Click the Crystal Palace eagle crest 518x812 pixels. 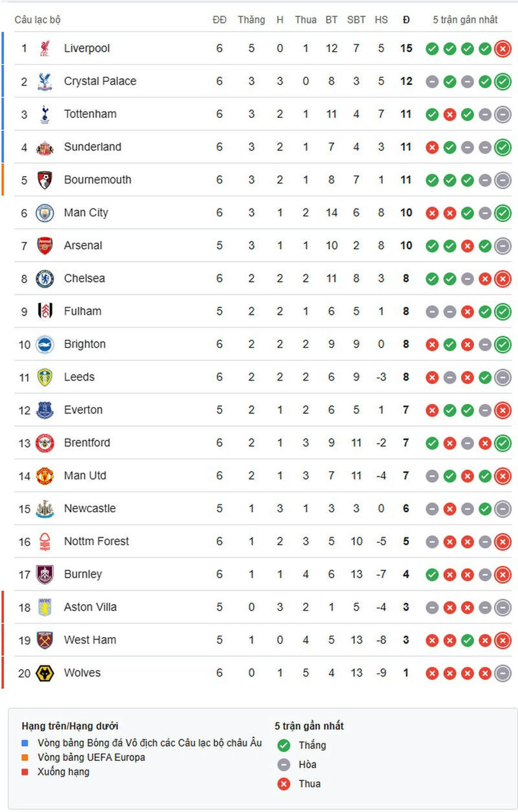pos(45,81)
